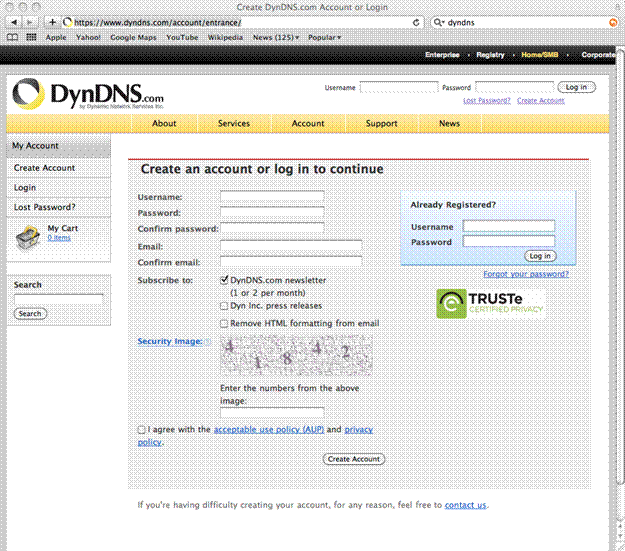625x551 pixels.
Task: Click the orange icon in the search field
Action: click(x=613, y=23)
